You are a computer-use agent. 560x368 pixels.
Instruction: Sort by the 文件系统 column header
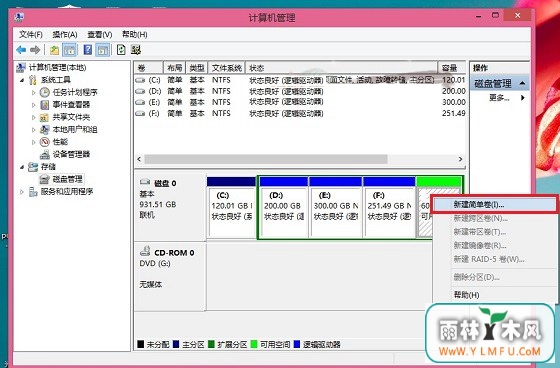coord(227,68)
